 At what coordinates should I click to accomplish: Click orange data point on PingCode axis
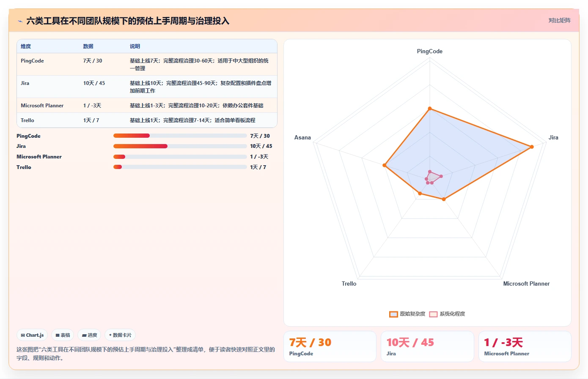coord(430,109)
